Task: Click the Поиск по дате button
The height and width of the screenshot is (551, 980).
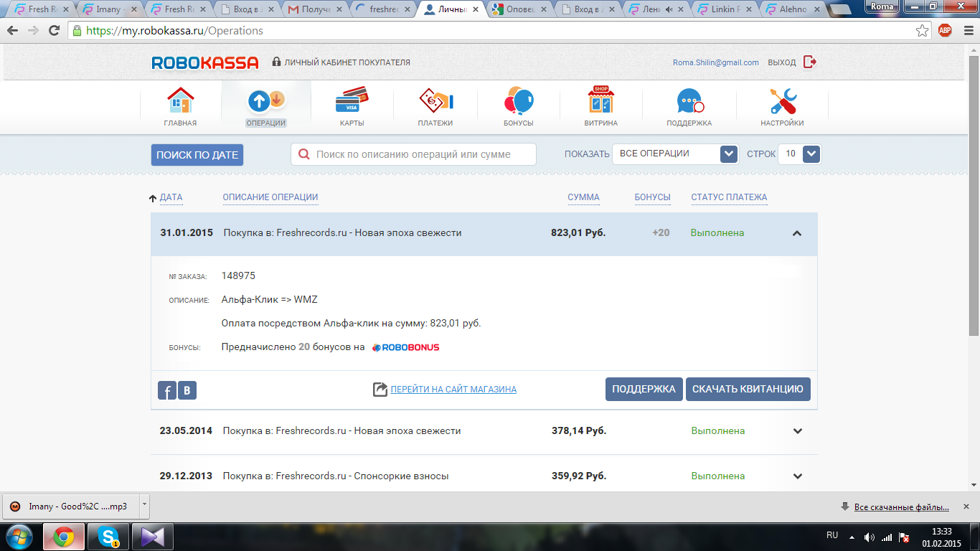Action: pyautogui.click(x=197, y=155)
